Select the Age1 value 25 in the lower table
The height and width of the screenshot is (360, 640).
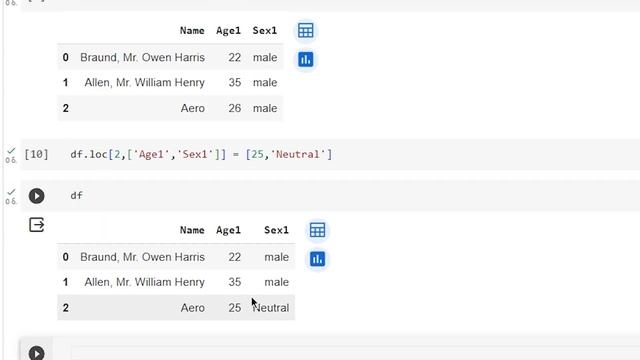tap(235, 308)
